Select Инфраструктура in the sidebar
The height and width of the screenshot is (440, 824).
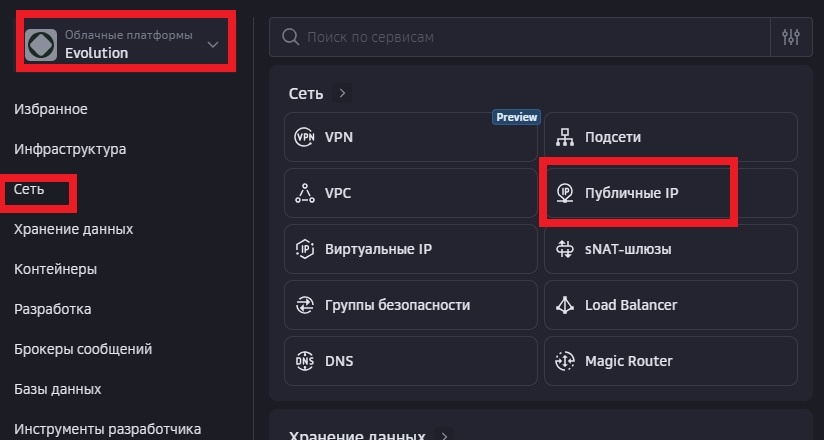[x=70, y=149]
